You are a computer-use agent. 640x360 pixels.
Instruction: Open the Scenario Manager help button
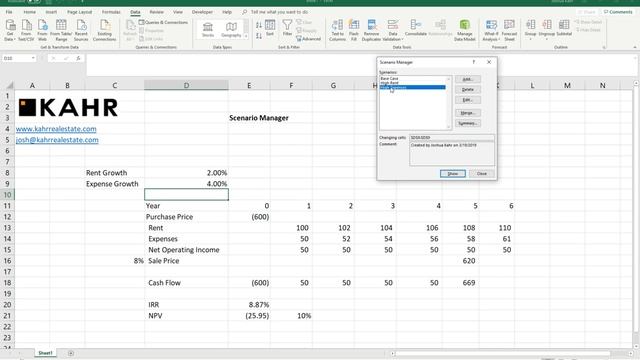(473, 62)
